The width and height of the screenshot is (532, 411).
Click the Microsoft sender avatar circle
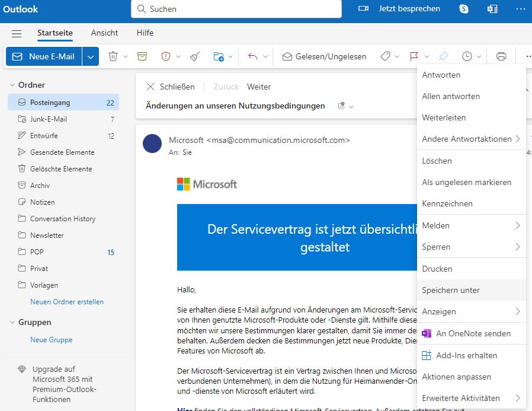click(152, 144)
